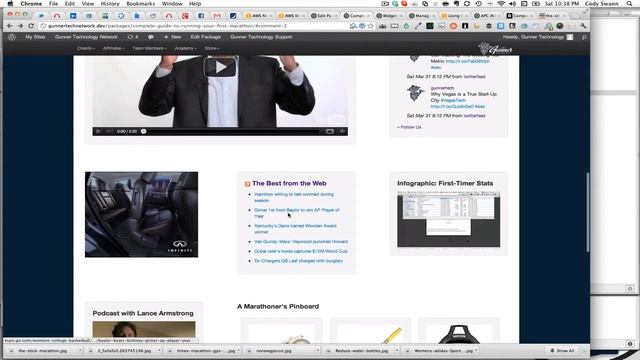Open the WordPress logo menu in admin bar
The height and width of the screenshot is (360, 640).
click(12, 37)
